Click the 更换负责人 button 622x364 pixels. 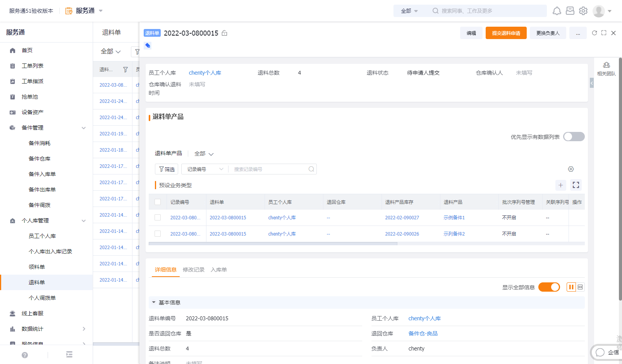tap(548, 33)
